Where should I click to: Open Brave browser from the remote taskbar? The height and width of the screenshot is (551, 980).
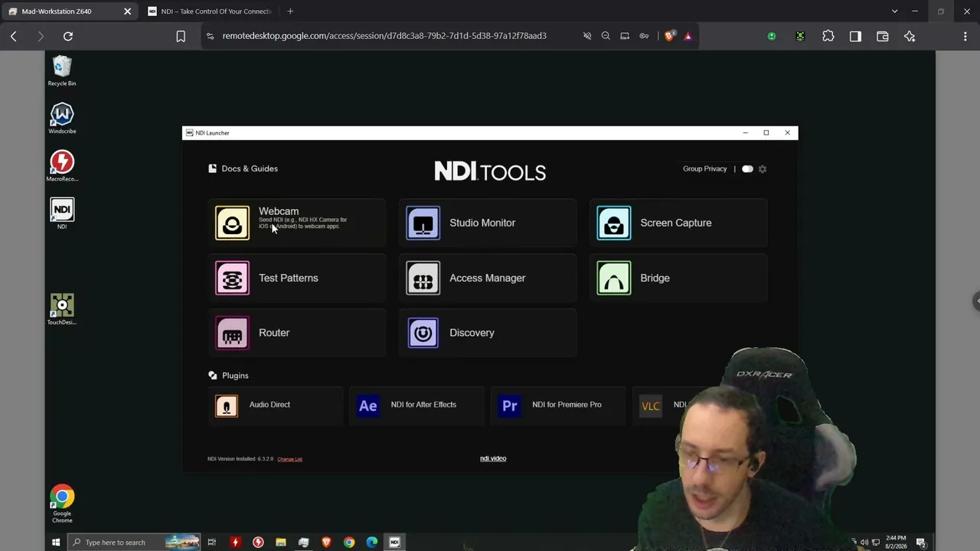tap(326, 543)
